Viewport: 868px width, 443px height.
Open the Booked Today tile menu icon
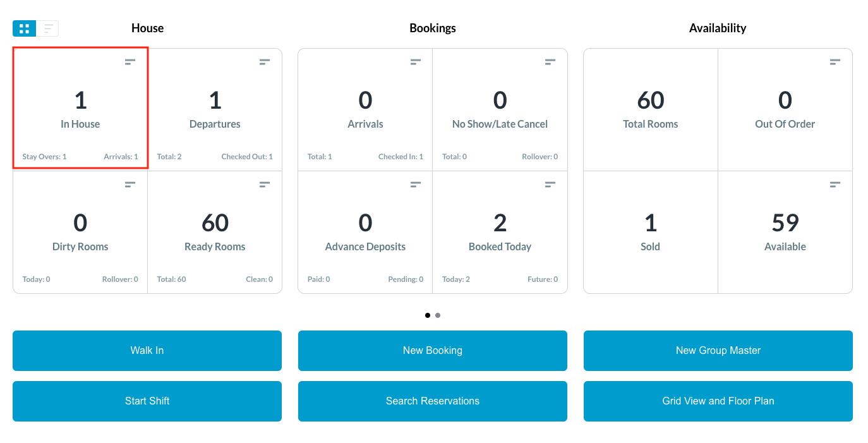point(550,185)
